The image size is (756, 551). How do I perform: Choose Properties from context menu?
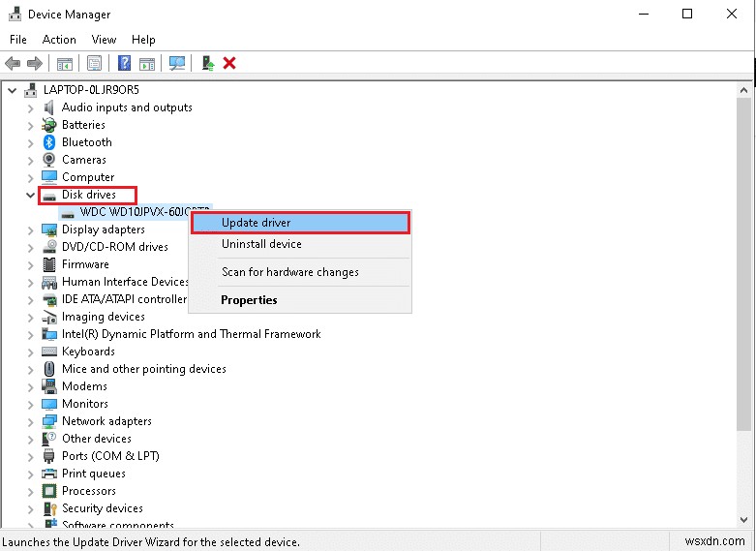click(x=300, y=300)
